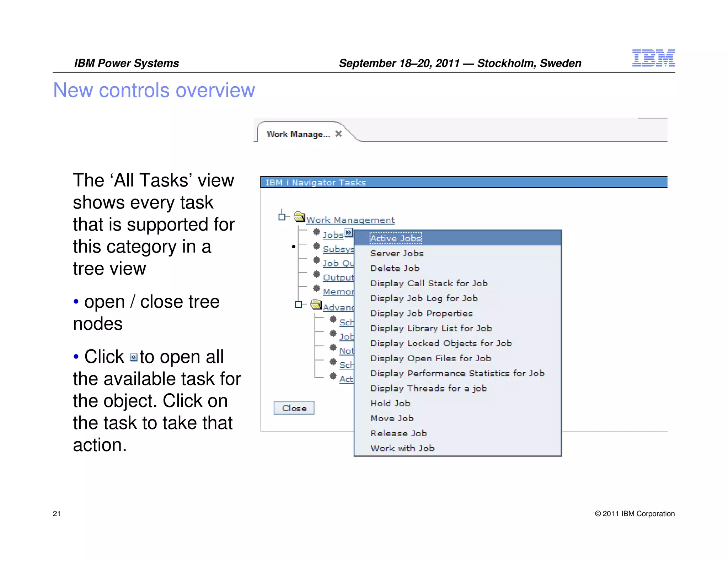Open the Advanced tree link

coord(338,307)
